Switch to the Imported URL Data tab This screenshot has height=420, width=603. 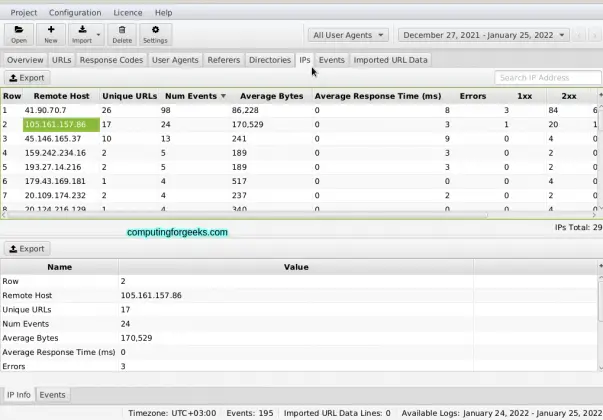390,60
